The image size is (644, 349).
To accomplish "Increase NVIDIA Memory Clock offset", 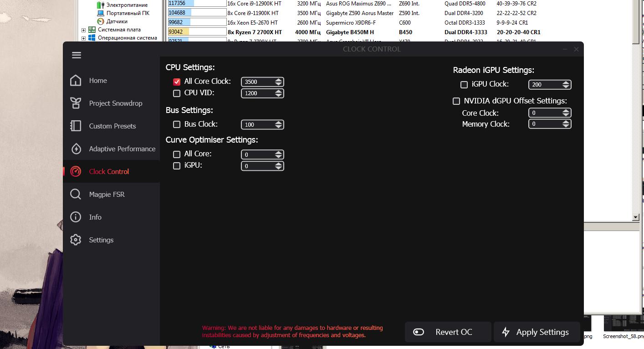I will point(566,122).
